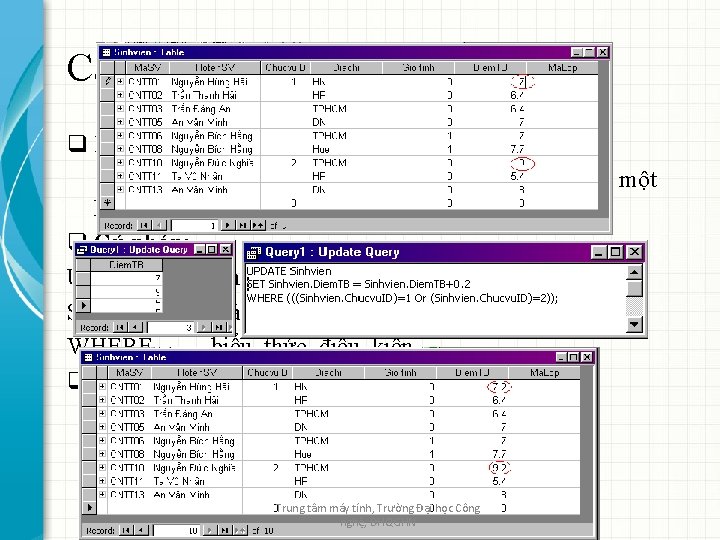
Task: Maximize the Query1 SQL window
Action: point(615,252)
